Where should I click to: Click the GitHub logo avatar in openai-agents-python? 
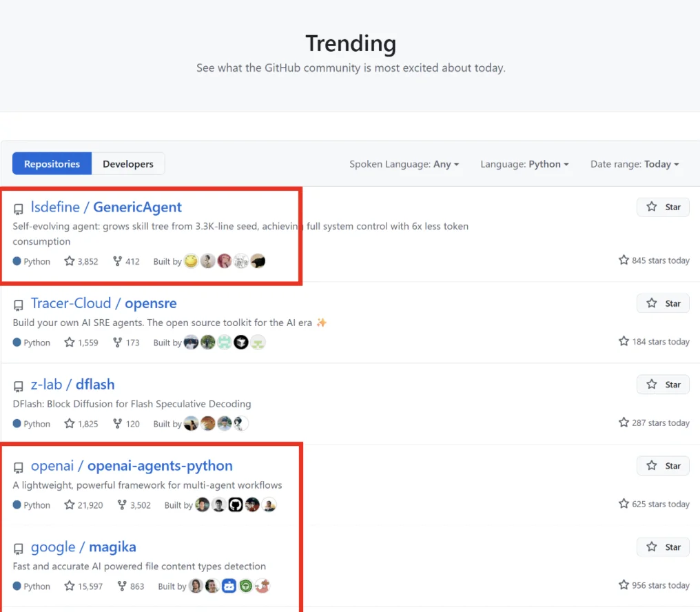(x=236, y=505)
